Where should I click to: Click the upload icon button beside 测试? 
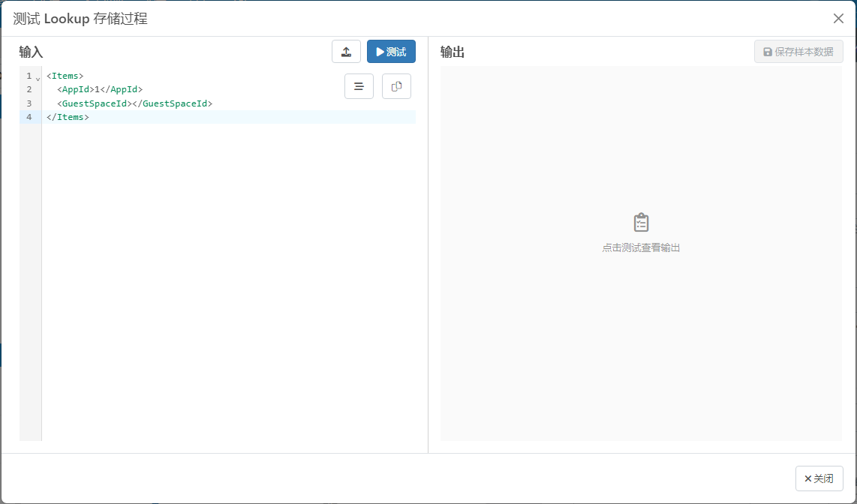point(346,52)
